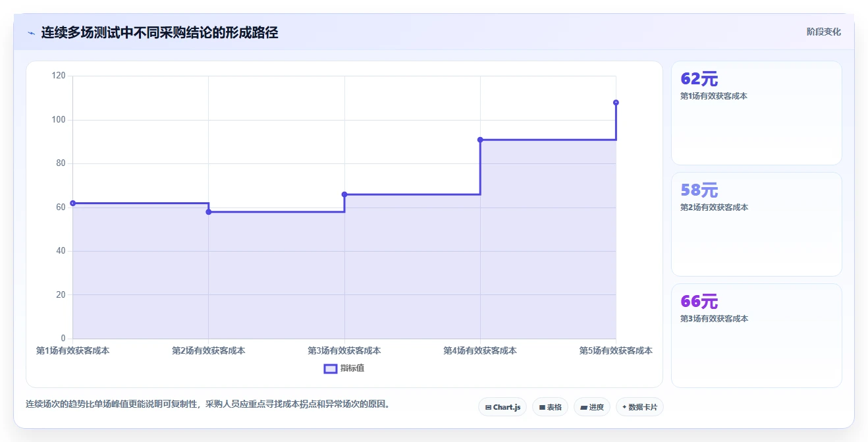The width and height of the screenshot is (868, 442).
Task: Click the 指标值 legend label
Action: [x=352, y=368]
